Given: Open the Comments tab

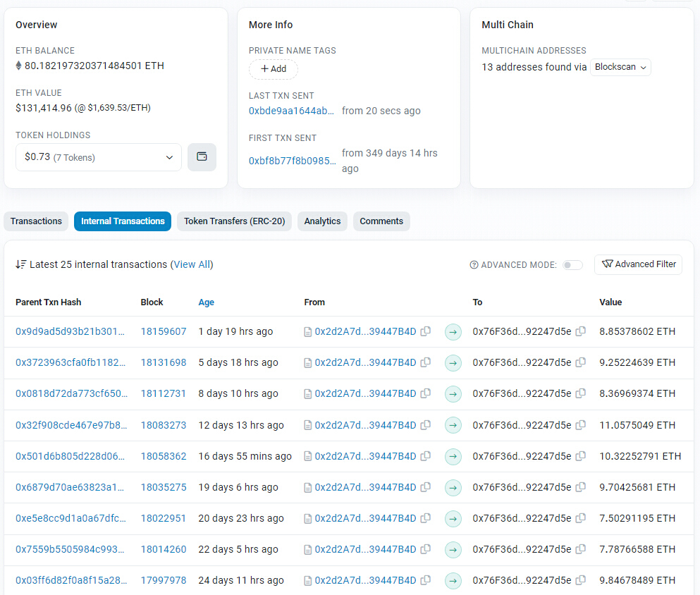Looking at the screenshot, I should pos(381,221).
